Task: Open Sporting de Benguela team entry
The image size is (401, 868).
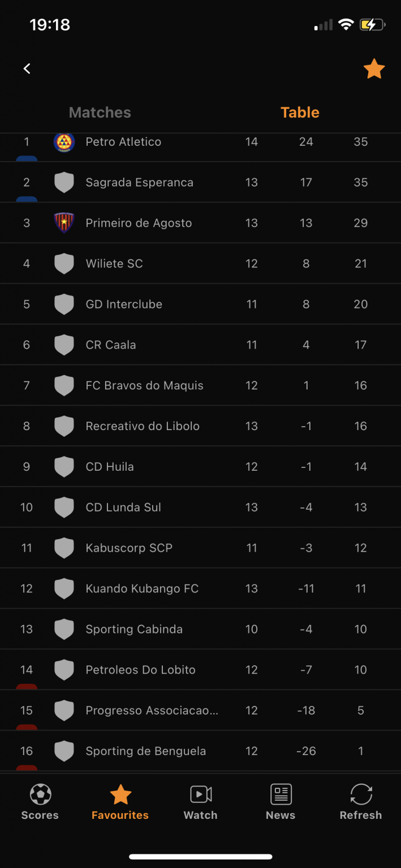Action: 145,751
